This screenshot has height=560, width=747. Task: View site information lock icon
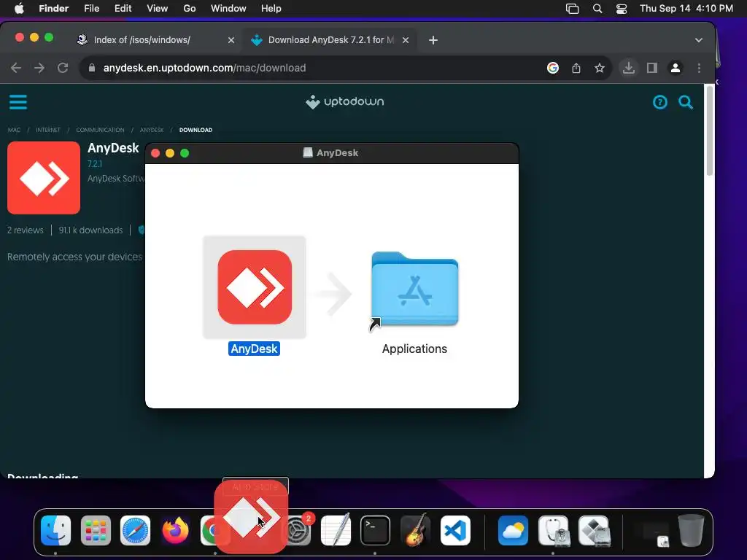(92, 68)
